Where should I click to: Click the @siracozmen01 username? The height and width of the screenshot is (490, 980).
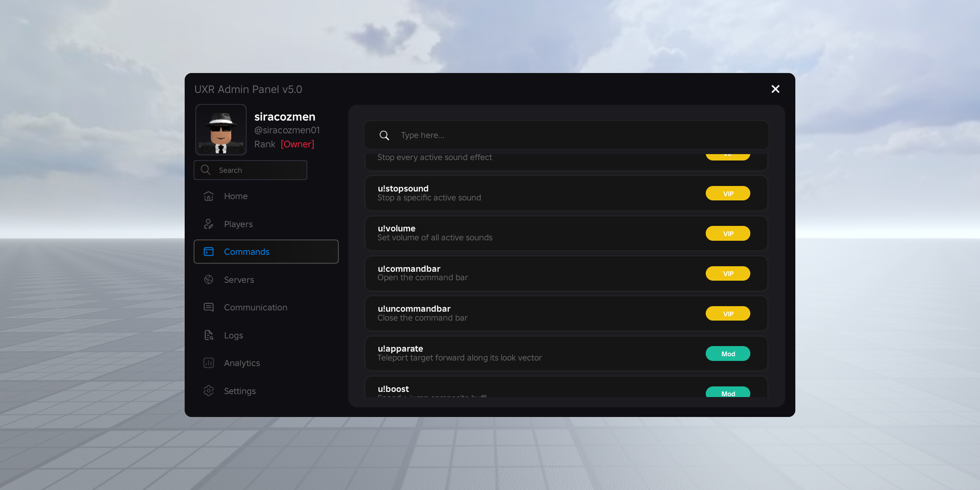click(x=287, y=130)
